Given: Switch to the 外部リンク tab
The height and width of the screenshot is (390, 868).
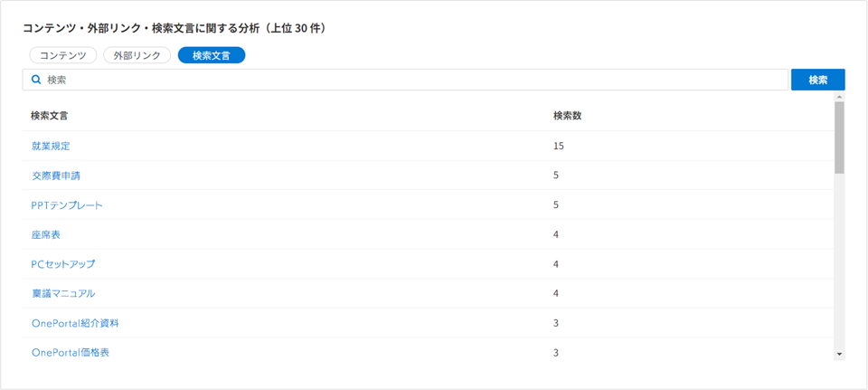Looking at the screenshot, I should click(x=137, y=55).
